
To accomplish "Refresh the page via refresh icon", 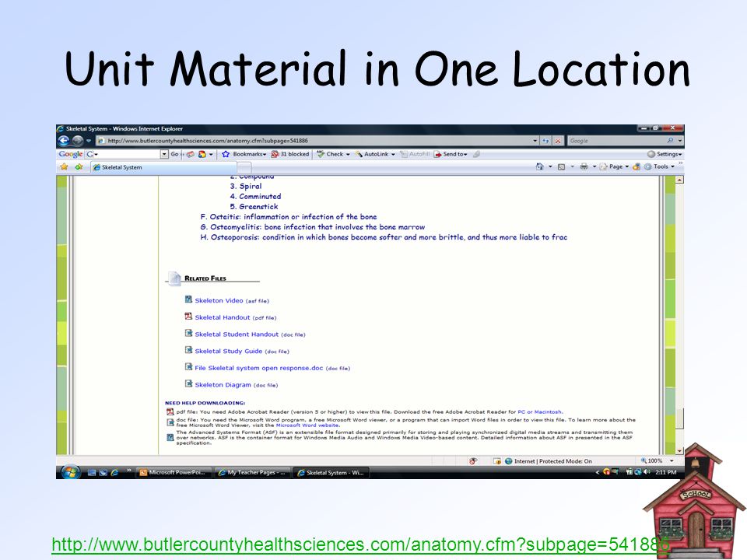I will point(546,141).
